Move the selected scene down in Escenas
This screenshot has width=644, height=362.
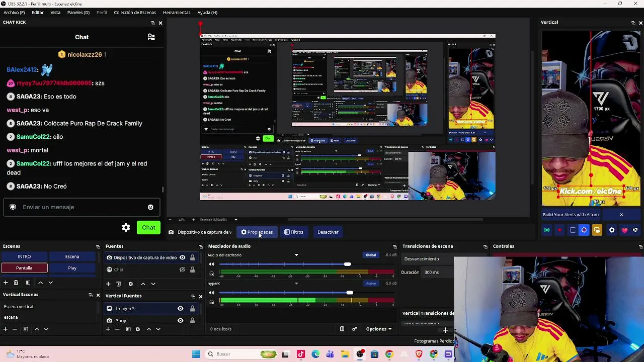[x=50, y=283]
